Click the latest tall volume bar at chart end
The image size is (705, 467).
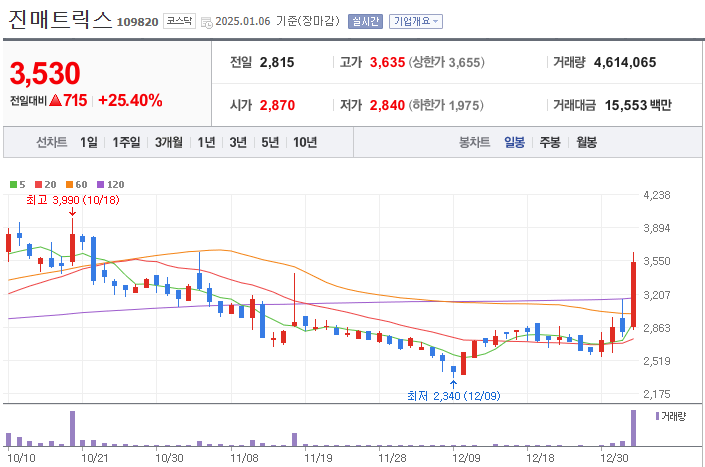(634, 428)
